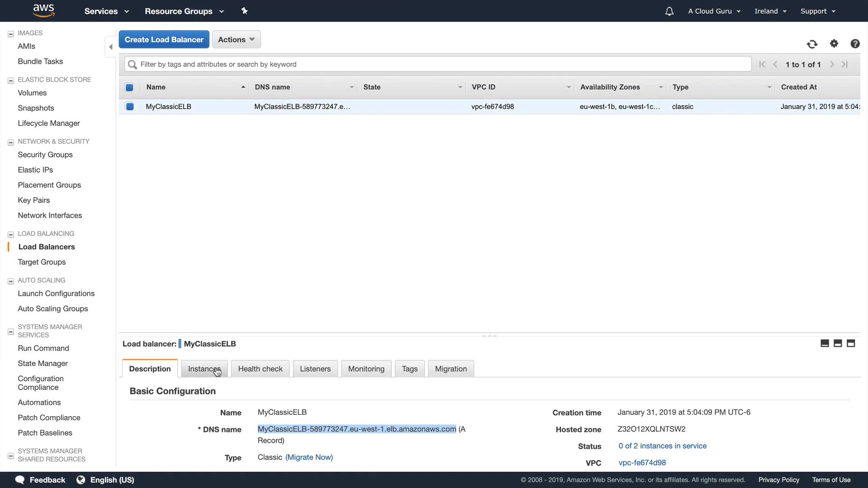Switch to the Health check tab
Image resolution: width=868 pixels, height=488 pixels.
260,369
